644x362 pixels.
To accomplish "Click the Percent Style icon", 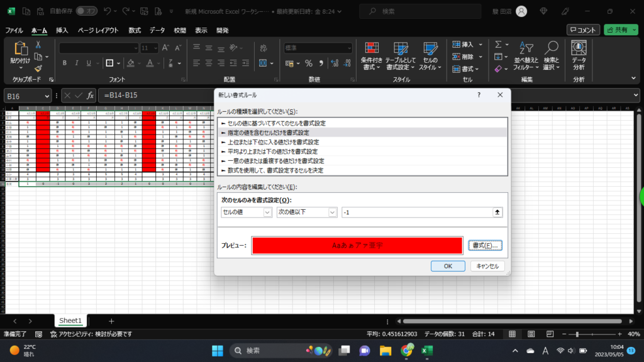I will pos(308,63).
